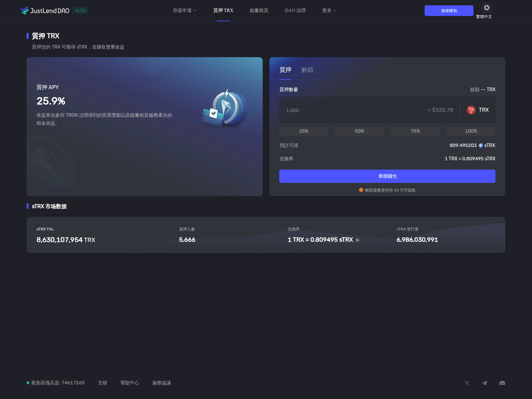Click 解鎖資產需等待 14 天可提取 notice
The width and height of the screenshot is (532, 399).
390,190
